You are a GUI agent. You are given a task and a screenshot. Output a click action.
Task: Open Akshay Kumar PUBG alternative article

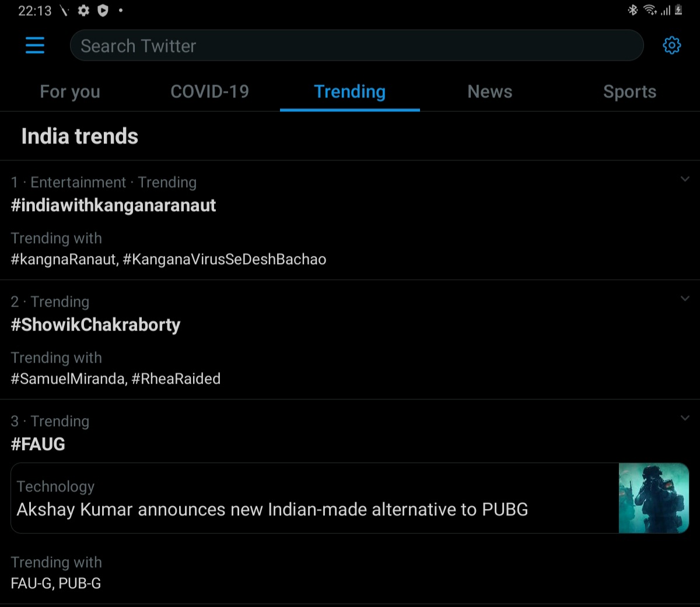click(x=350, y=498)
